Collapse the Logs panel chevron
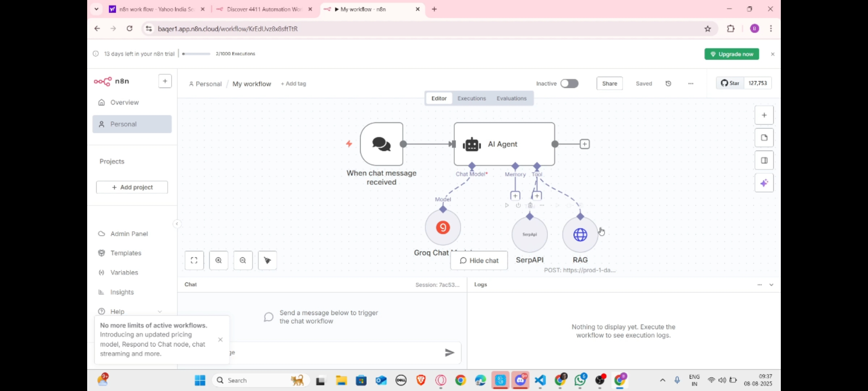This screenshot has height=391, width=868. (771, 285)
